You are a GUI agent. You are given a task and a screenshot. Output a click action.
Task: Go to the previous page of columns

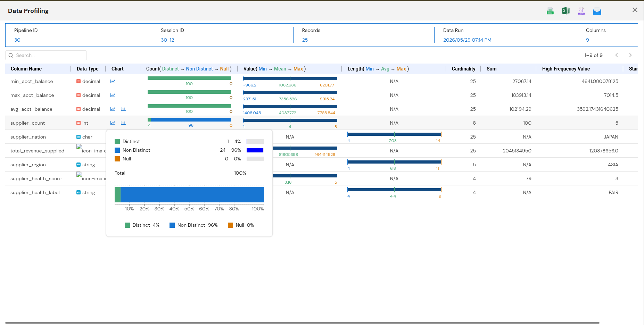(x=617, y=55)
